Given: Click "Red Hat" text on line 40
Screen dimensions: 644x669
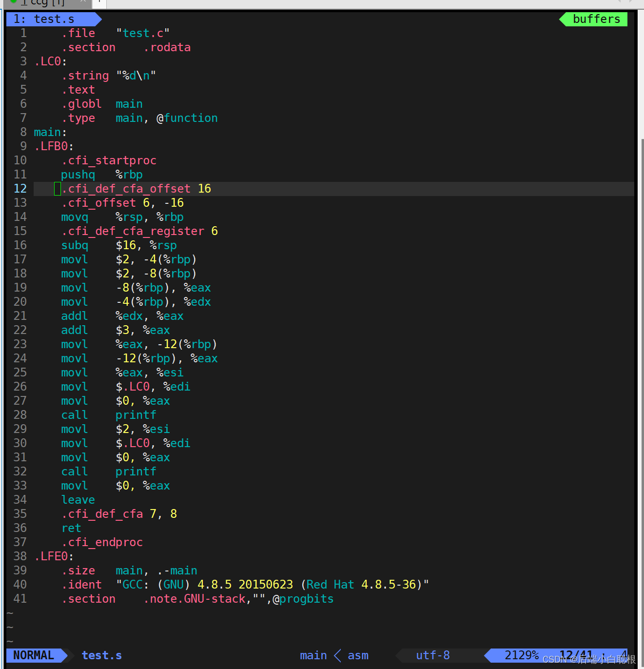Looking at the screenshot, I should (331, 585).
